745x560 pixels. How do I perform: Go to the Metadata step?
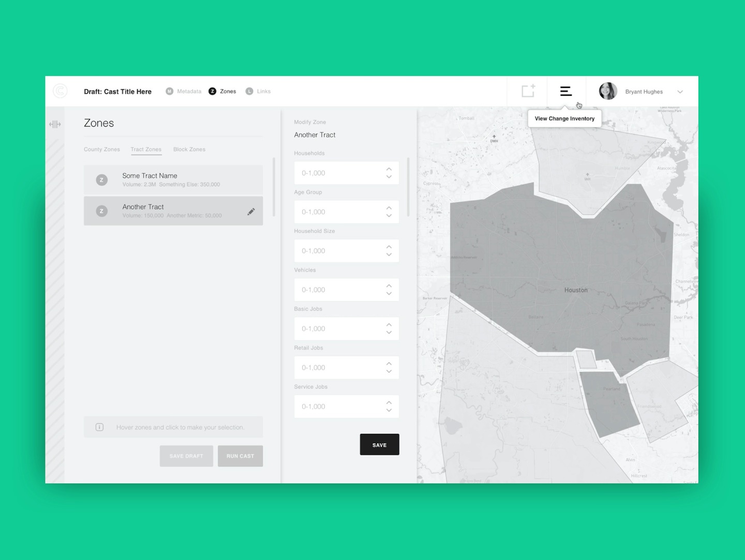184,91
